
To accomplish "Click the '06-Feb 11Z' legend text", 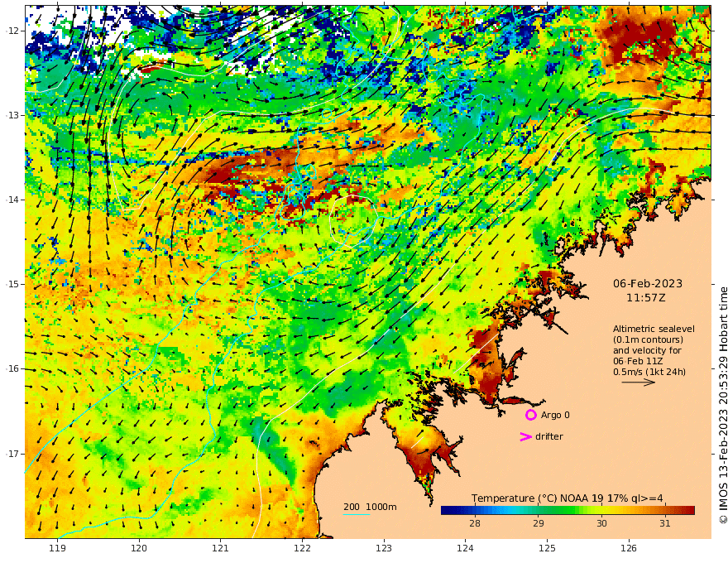I will tap(638, 361).
